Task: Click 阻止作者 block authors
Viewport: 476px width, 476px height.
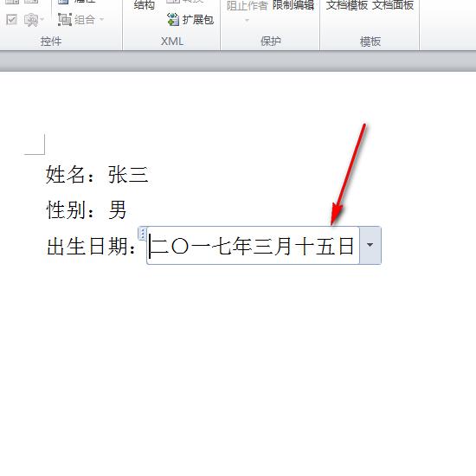Action: point(248,5)
